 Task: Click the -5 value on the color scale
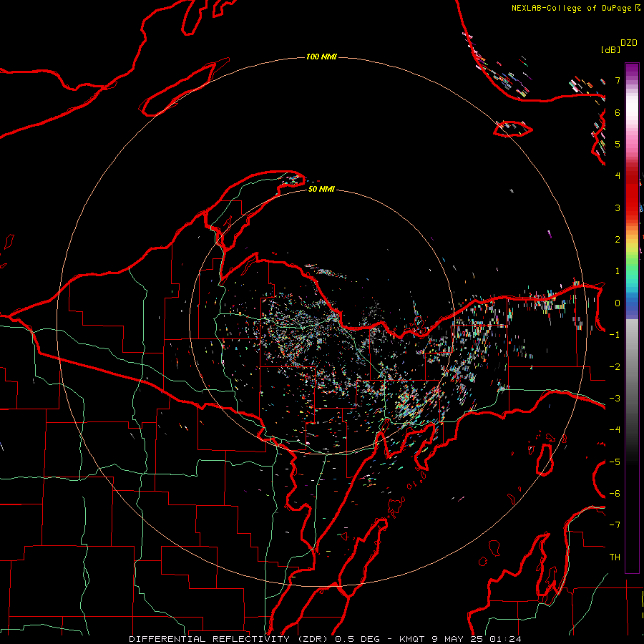(615, 462)
